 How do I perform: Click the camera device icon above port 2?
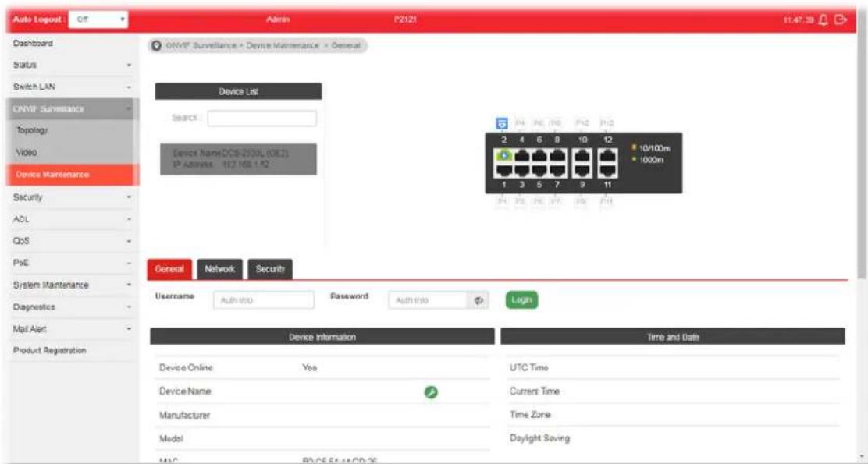[x=502, y=123]
